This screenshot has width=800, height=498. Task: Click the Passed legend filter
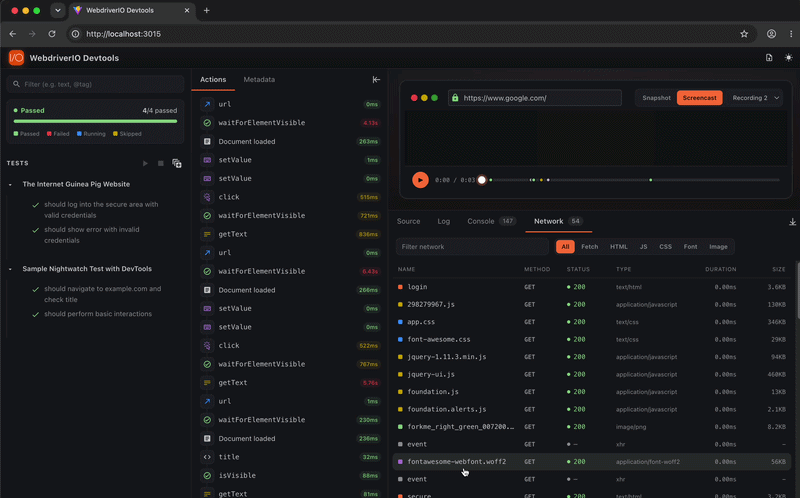point(27,134)
